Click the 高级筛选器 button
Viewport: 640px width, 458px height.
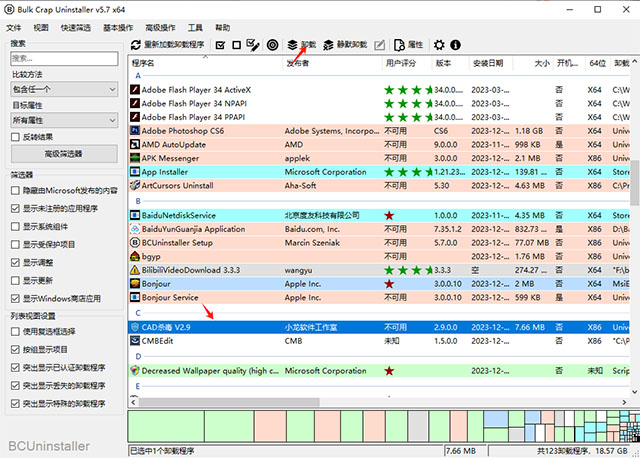click(x=63, y=153)
